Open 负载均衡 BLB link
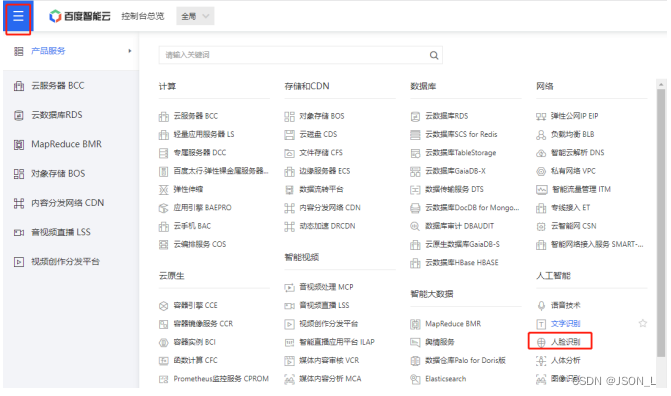Screen dimensions: 671x396 [572, 134]
